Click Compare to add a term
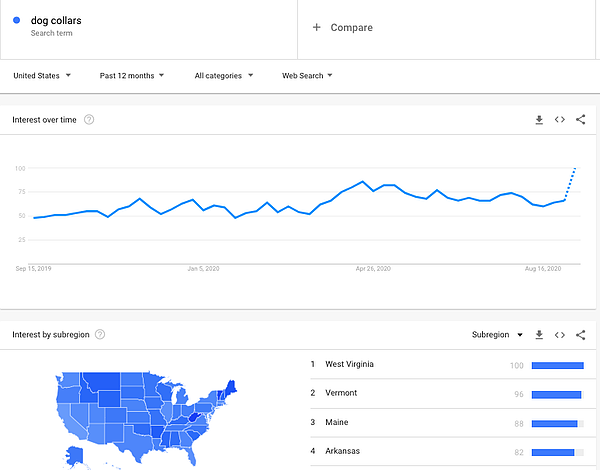600x470 pixels. [343, 28]
